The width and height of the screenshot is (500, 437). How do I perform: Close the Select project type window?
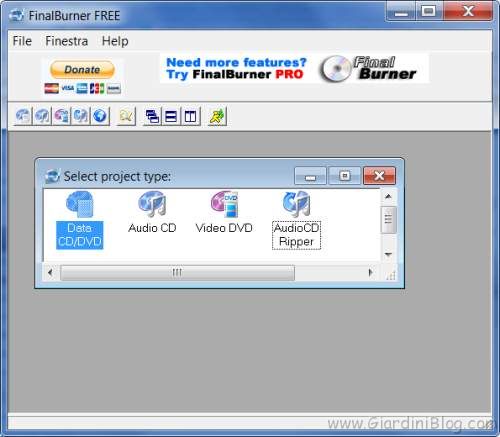pos(379,176)
